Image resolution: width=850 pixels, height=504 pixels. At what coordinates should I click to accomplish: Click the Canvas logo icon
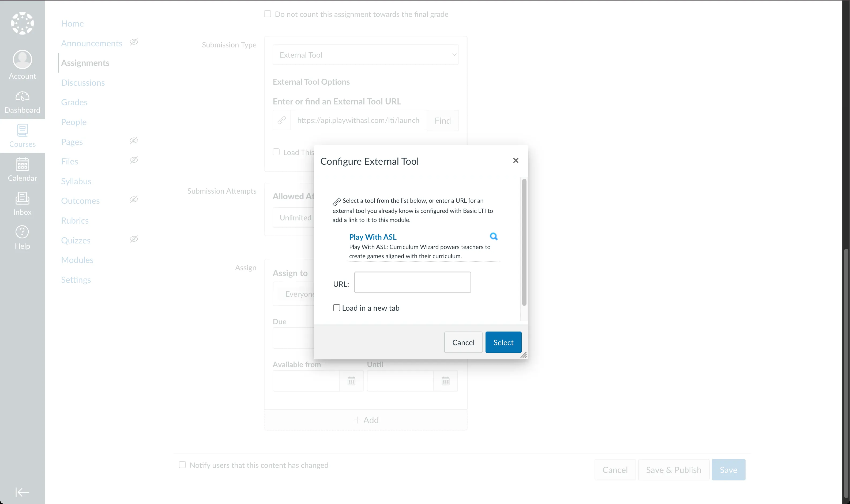(x=22, y=23)
